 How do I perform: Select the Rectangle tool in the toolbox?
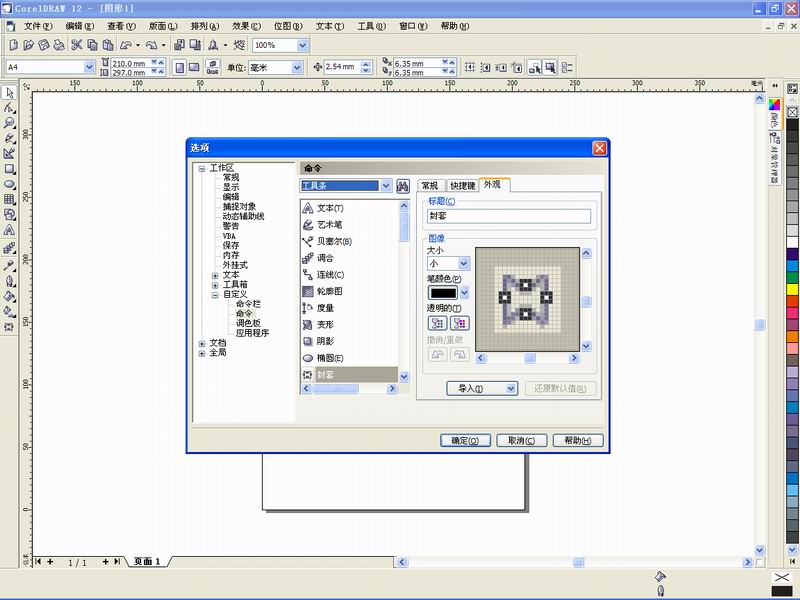point(9,169)
